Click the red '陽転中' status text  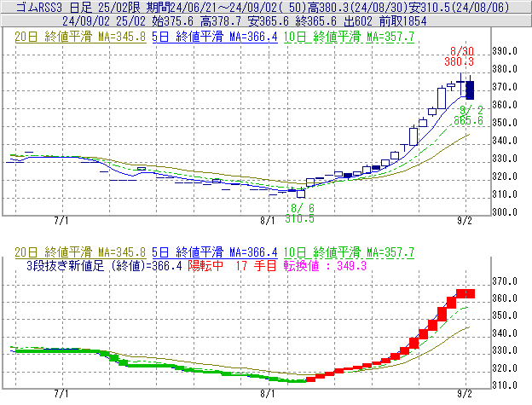point(205,265)
